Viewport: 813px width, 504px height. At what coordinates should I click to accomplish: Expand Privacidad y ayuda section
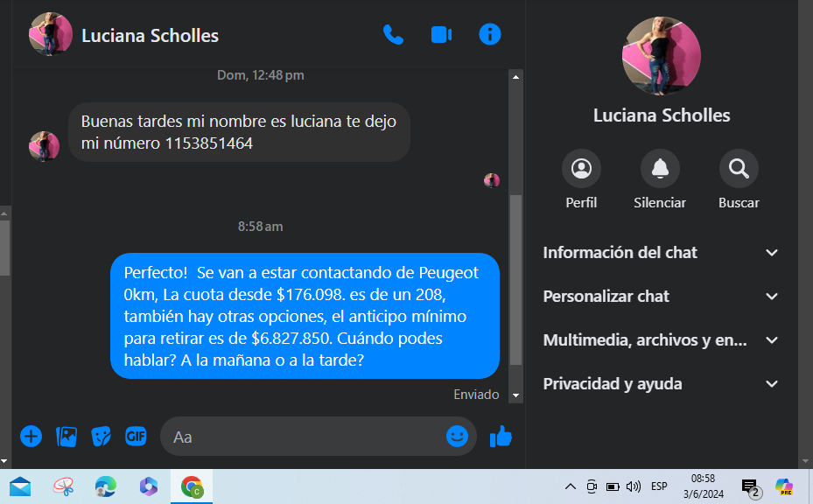[661, 384]
